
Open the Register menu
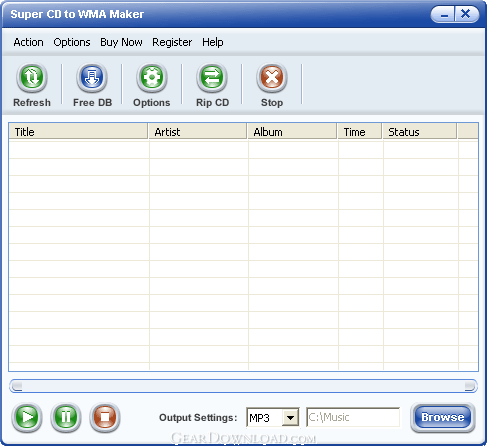point(172,42)
